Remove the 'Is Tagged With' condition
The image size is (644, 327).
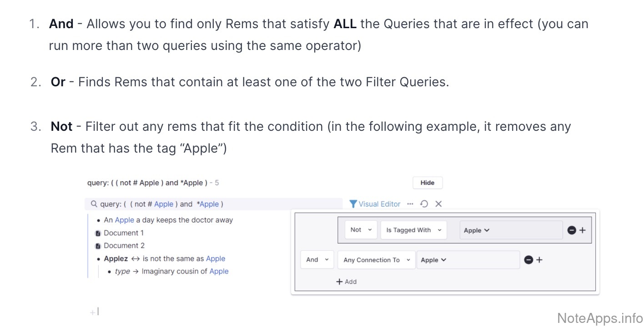coord(572,230)
